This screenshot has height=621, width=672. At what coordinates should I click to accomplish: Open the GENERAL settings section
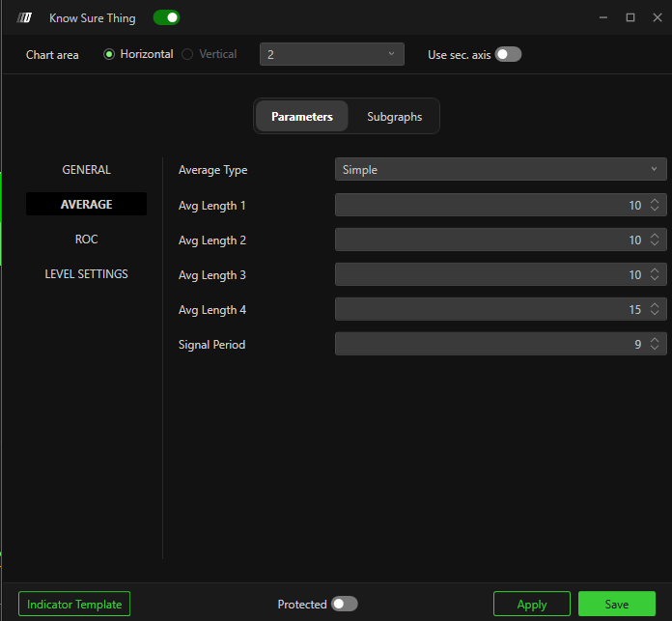click(x=87, y=170)
